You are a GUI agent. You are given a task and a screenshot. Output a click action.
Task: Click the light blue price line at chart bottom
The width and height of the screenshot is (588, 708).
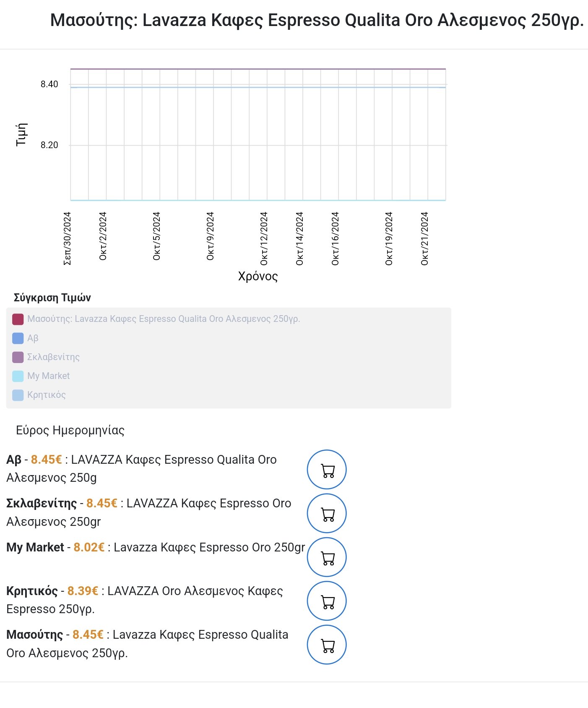258,200
